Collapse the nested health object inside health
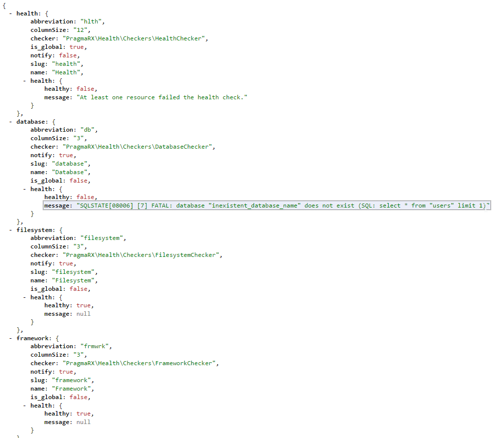This screenshot has width=504, height=438. coord(24,81)
